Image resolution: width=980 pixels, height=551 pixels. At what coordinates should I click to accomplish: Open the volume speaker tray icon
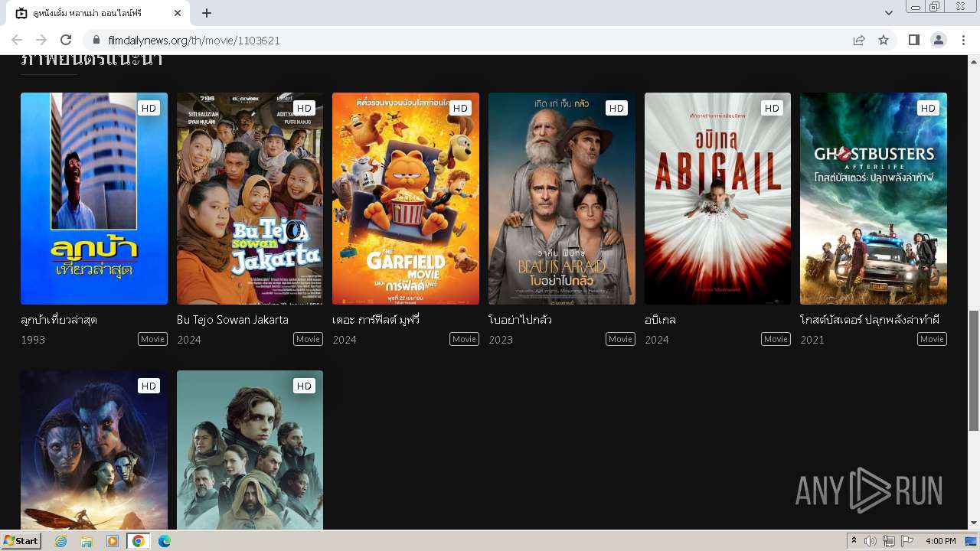[870, 541]
